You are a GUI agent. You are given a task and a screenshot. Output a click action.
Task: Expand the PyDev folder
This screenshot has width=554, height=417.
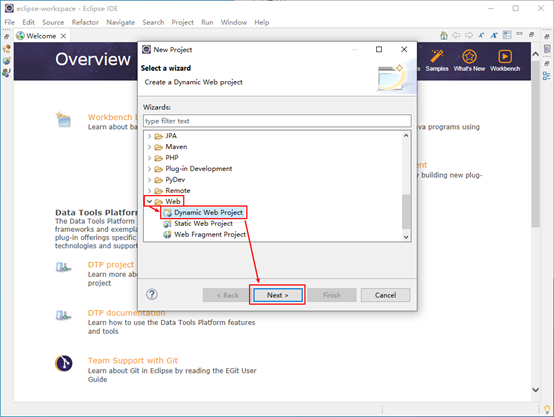click(149, 180)
